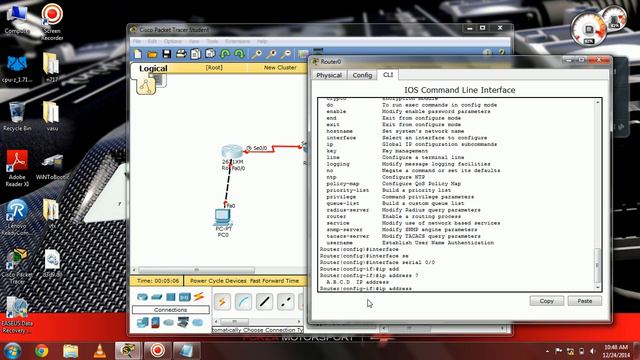Click the green Redo arrow icon
This screenshot has width=640, height=360.
[x=239, y=54]
